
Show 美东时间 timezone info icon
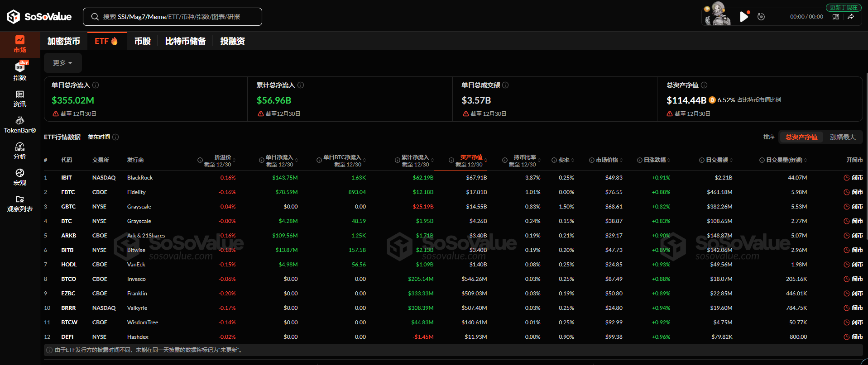point(115,137)
